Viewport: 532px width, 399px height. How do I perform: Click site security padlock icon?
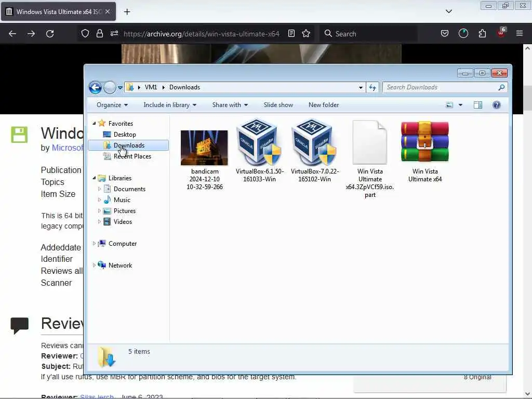[99, 33]
